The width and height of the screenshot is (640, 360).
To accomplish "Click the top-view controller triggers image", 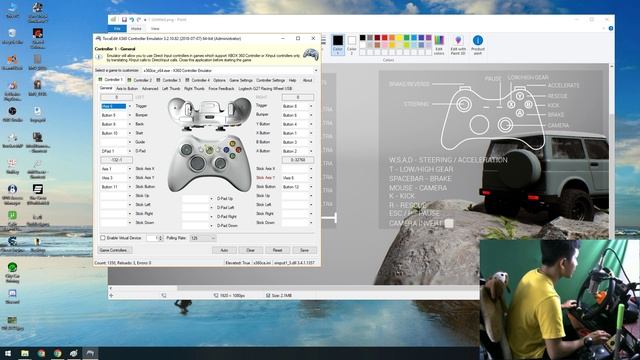I will pyautogui.click(x=209, y=113).
